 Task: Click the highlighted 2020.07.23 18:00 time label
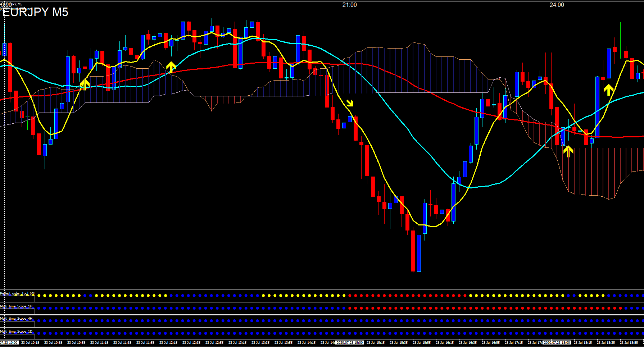point(557,343)
